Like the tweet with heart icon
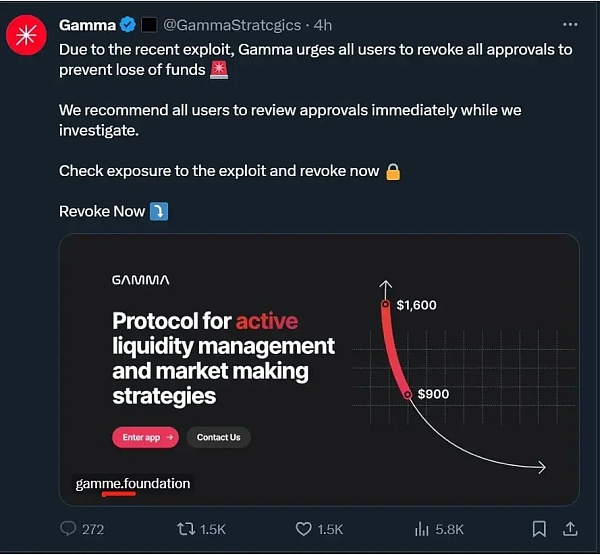The image size is (600, 555). click(x=304, y=528)
